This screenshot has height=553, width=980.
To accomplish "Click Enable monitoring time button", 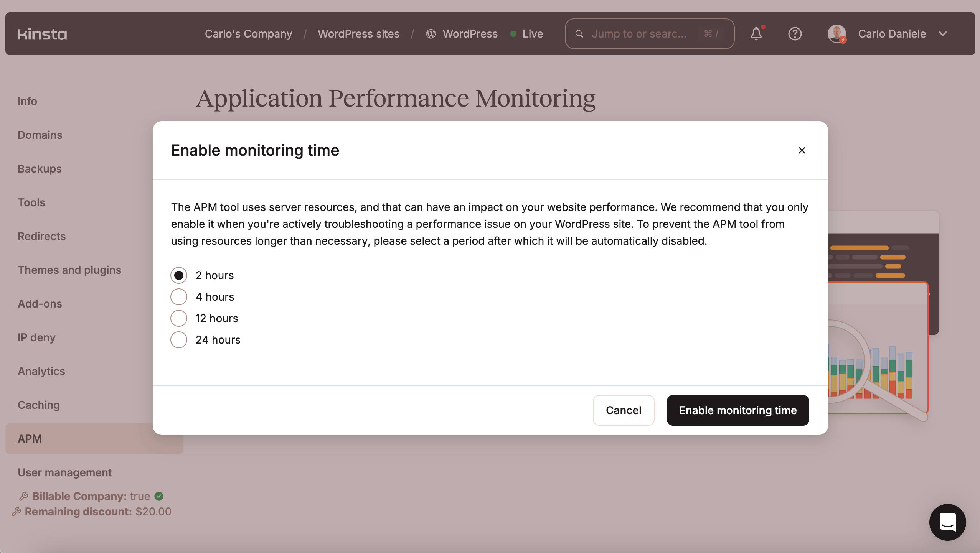I will [x=738, y=410].
